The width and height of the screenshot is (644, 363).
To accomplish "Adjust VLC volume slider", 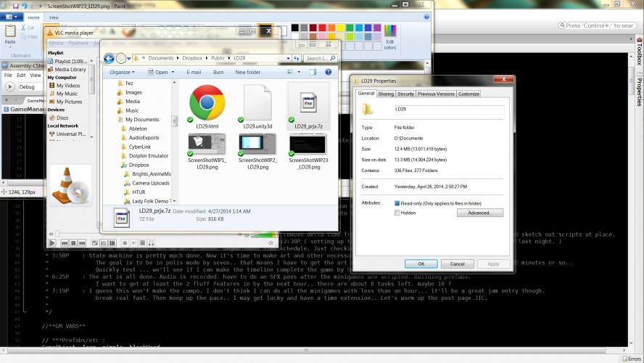I will pyautogui.click(x=265, y=235).
